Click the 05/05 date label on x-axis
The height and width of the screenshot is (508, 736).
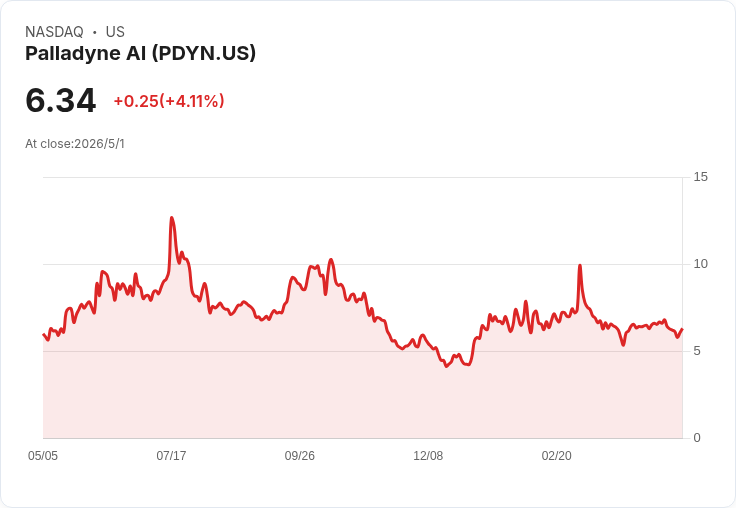click(43, 455)
